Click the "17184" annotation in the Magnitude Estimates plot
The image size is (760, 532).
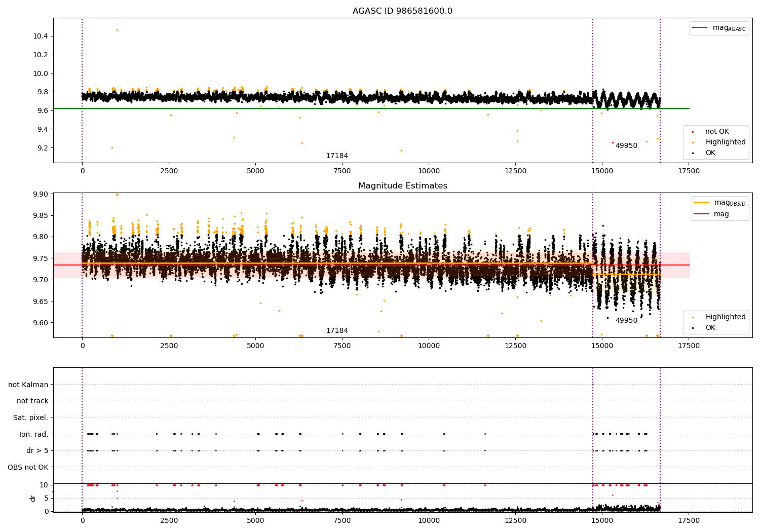(337, 331)
